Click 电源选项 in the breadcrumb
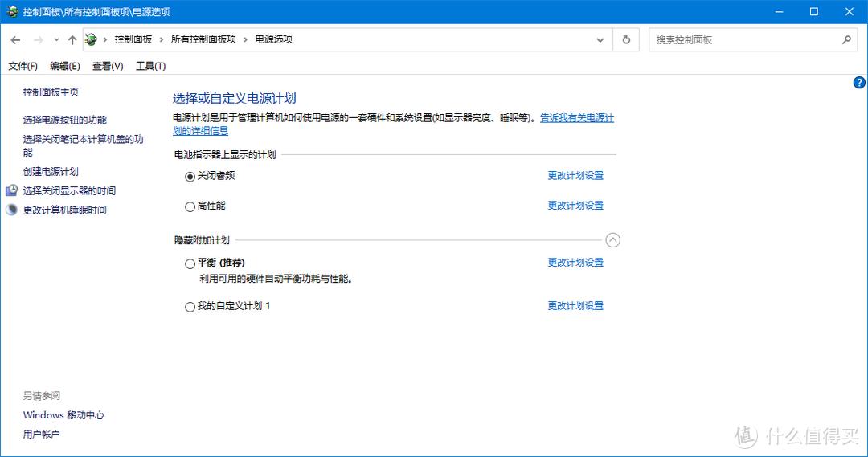This screenshot has width=868, height=457. [x=274, y=39]
